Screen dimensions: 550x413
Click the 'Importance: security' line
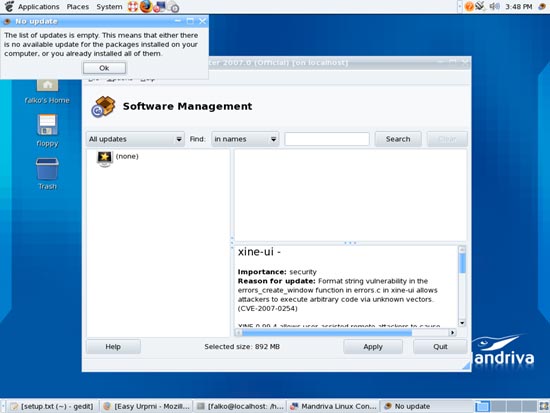pyautogui.click(x=277, y=272)
